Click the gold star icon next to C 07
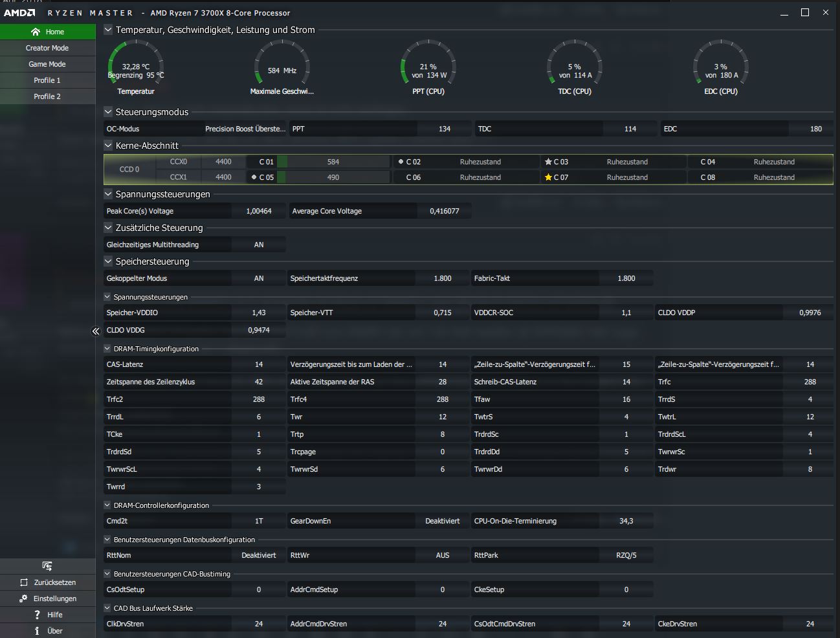 (x=548, y=177)
